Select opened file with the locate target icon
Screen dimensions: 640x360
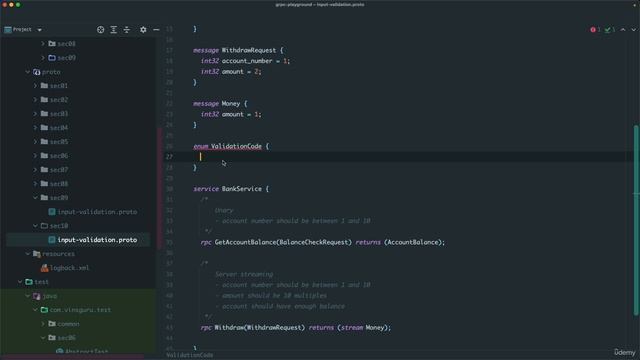100,29
